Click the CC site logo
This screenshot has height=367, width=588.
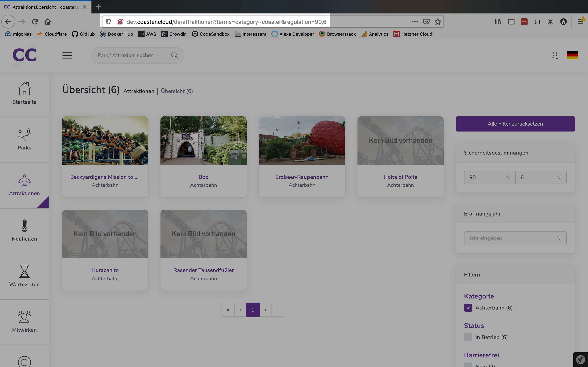pyautogui.click(x=24, y=55)
